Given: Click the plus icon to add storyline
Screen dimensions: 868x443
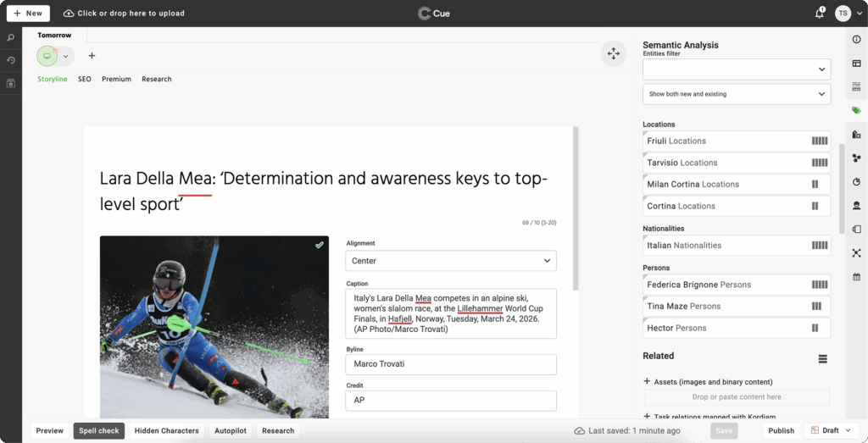Looking at the screenshot, I should click(x=92, y=56).
